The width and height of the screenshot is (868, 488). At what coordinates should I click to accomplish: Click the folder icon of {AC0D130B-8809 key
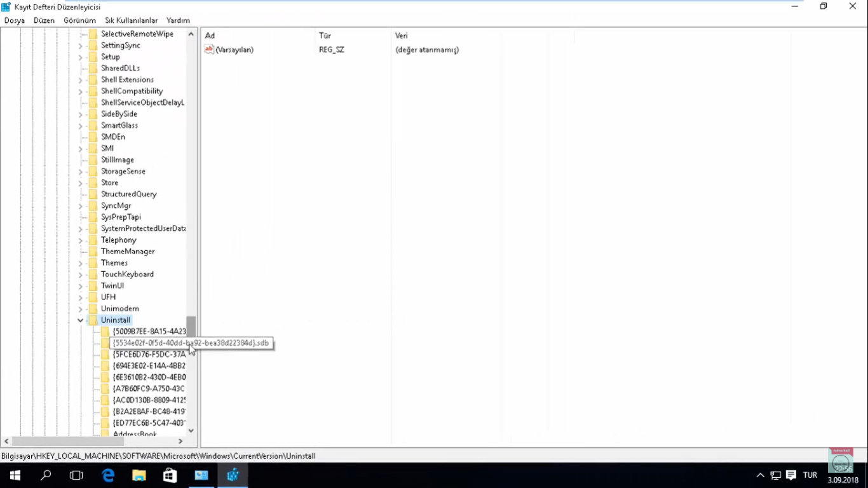pyautogui.click(x=105, y=400)
